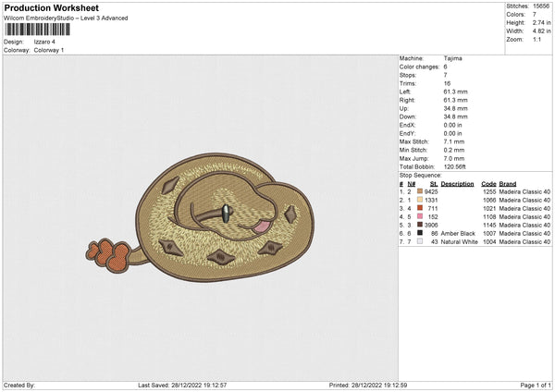Click the Natural White color swatch
This screenshot has height=392, width=555.
[420, 241]
